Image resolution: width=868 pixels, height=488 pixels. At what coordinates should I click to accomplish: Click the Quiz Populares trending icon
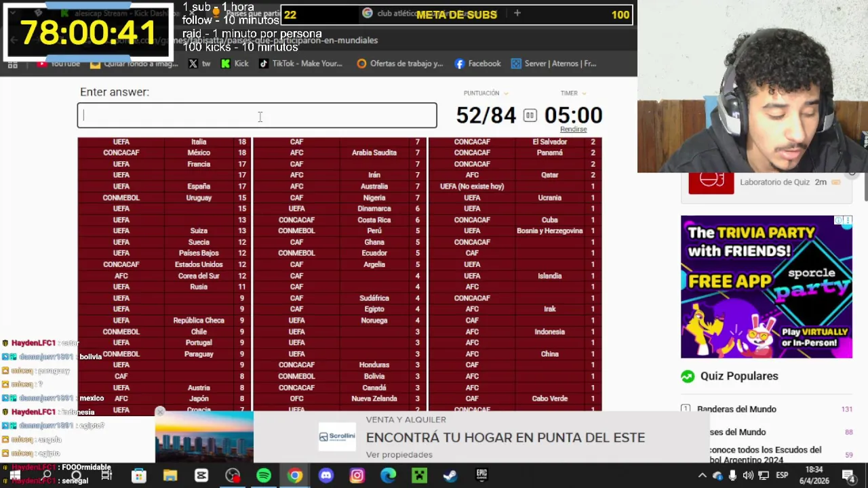[688, 376]
